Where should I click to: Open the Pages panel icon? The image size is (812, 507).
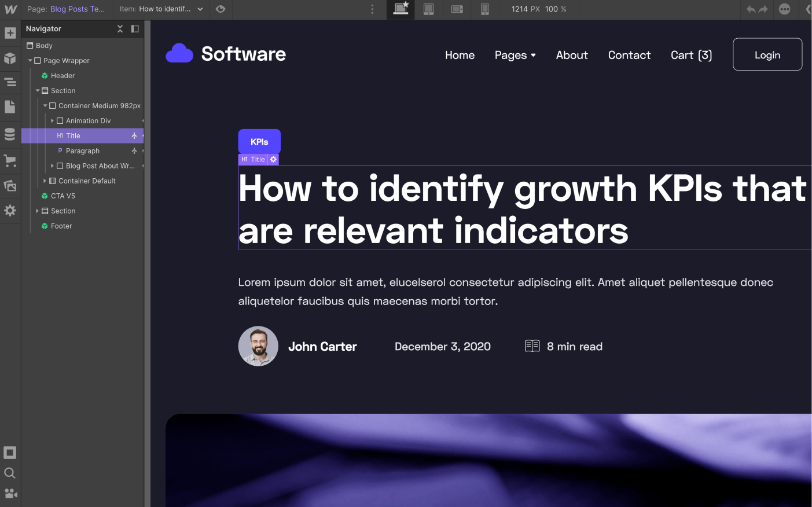pos(10,107)
